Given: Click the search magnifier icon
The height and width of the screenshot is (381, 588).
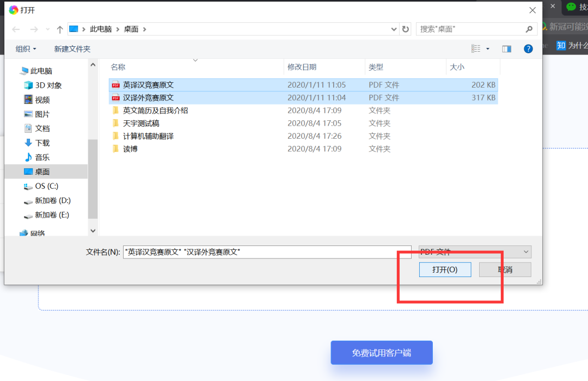Looking at the screenshot, I should [x=529, y=29].
